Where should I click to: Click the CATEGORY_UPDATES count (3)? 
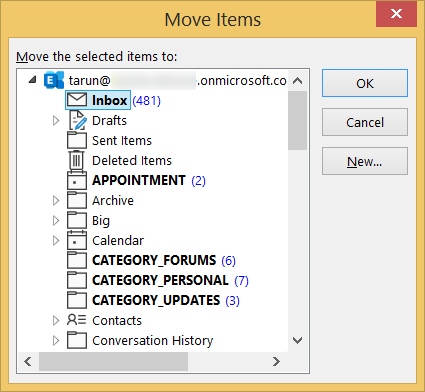coord(233,301)
